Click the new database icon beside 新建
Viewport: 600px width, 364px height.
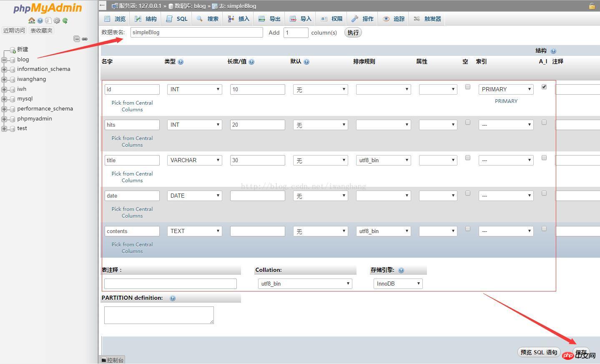point(13,50)
